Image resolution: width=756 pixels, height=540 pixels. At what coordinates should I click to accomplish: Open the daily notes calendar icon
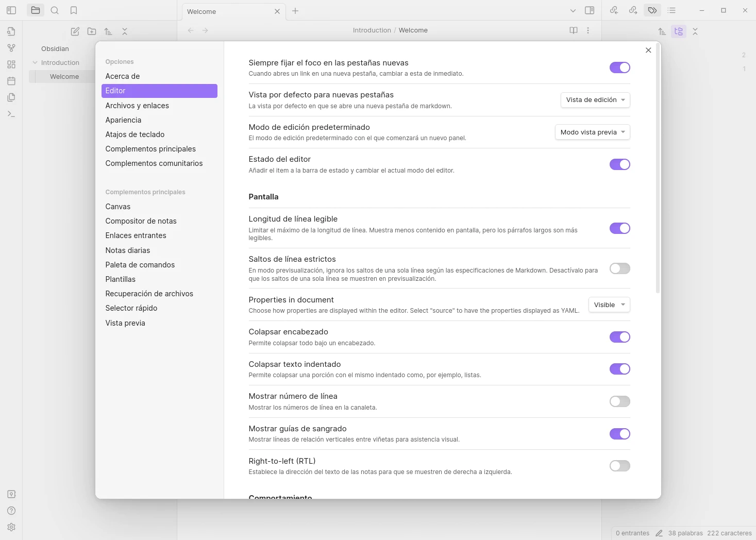tap(11, 81)
